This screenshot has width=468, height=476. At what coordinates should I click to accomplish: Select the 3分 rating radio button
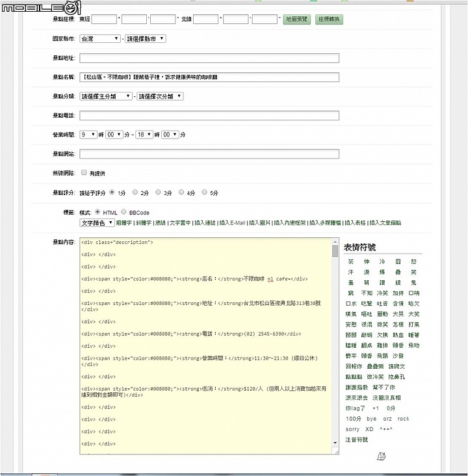pyautogui.click(x=158, y=192)
